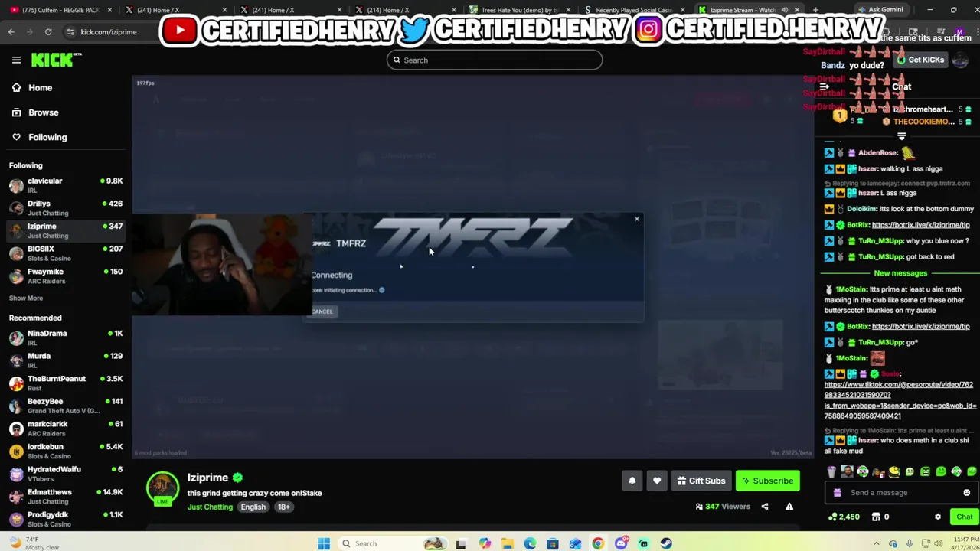Image resolution: width=980 pixels, height=551 pixels.
Task: Open Fwaymike ARC Raiders channel
Action: (66, 276)
